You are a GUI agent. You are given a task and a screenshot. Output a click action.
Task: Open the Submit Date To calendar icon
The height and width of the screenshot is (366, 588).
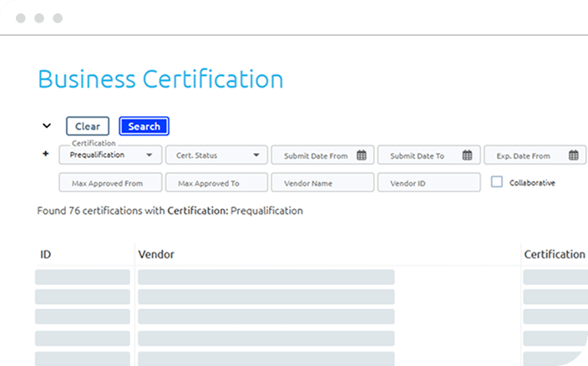coord(468,155)
